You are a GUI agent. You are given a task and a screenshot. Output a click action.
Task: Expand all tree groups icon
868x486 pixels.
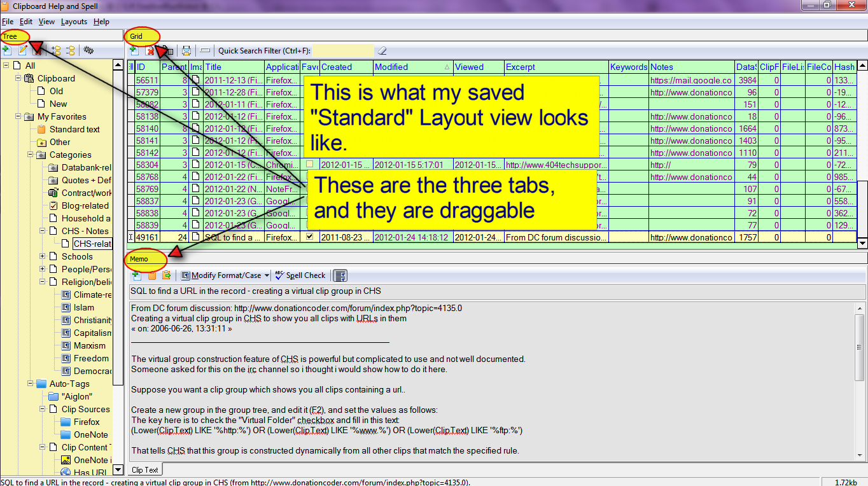click(x=56, y=50)
